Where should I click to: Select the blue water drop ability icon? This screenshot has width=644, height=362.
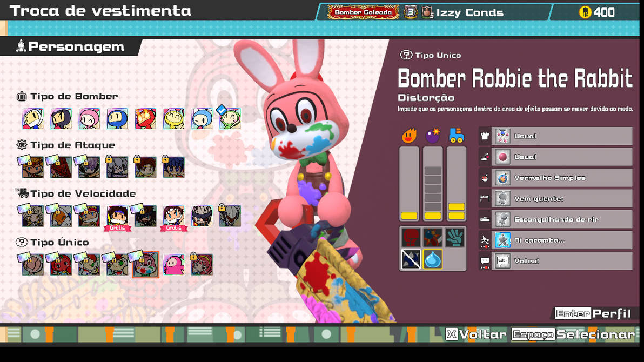(x=433, y=259)
